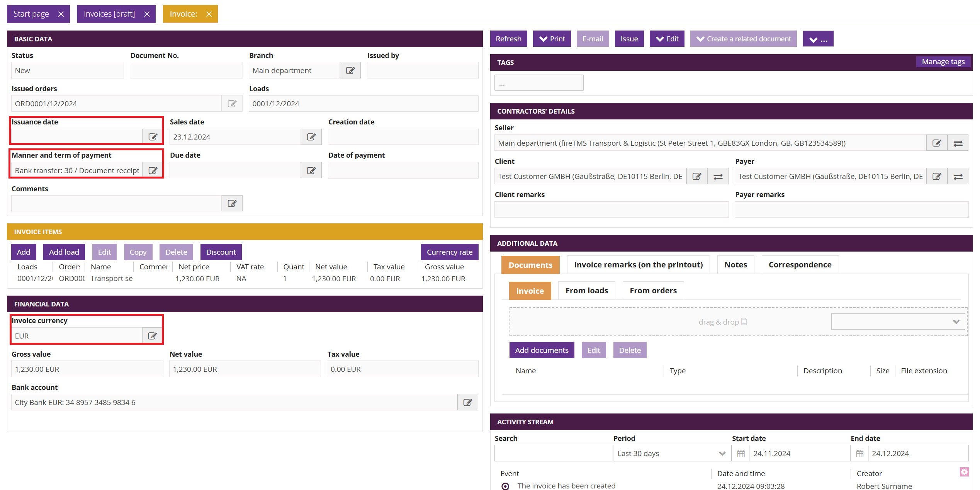The height and width of the screenshot is (490, 980).
Task: Open Start date calendar icon
Action: click(741, 453)
